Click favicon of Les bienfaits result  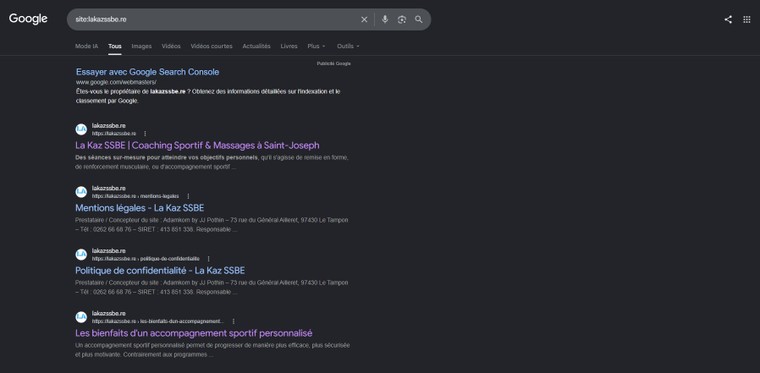[81, 317]
